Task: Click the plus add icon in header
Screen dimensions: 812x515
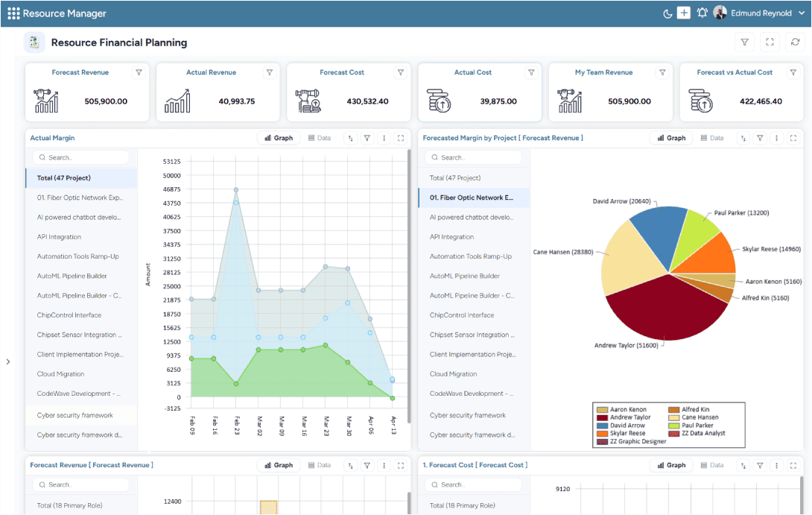Action: 684,13
